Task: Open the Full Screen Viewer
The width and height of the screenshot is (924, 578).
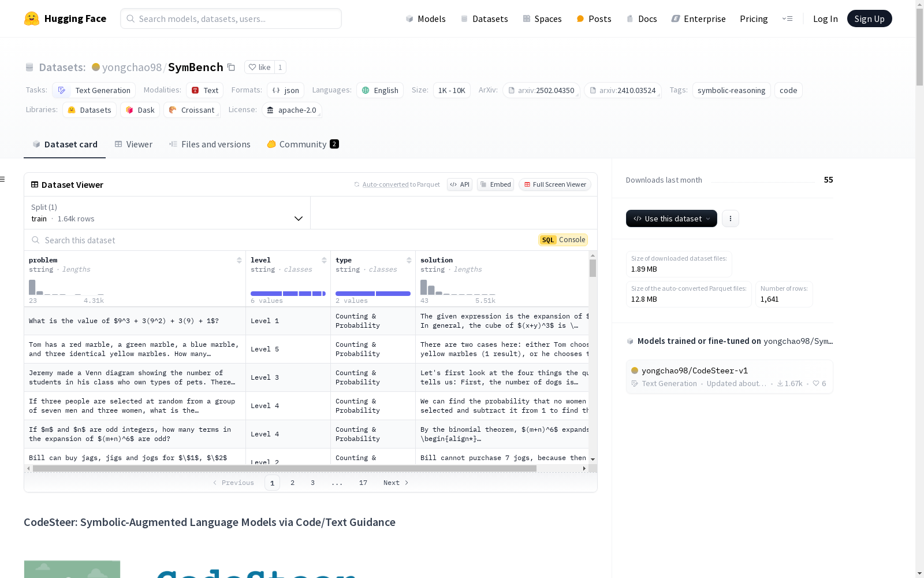Action: [554, 184]
